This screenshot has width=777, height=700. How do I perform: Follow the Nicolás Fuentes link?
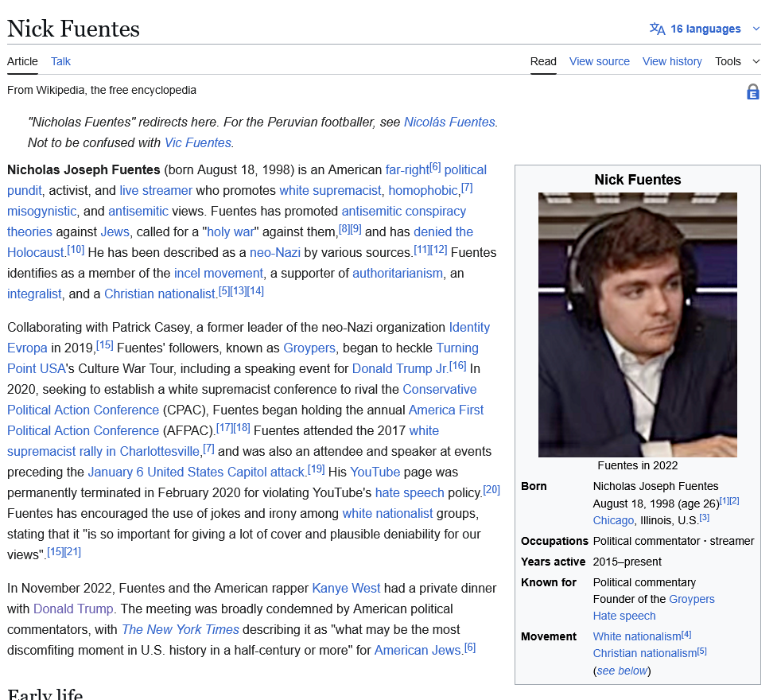pyautogui.click(x=449, y=122)
